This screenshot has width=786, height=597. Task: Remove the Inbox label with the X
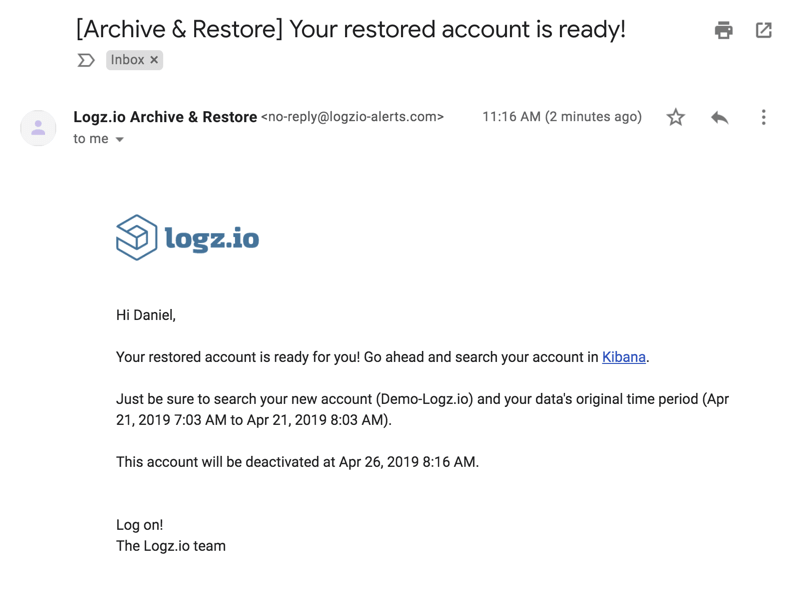[x=154, y=60]
